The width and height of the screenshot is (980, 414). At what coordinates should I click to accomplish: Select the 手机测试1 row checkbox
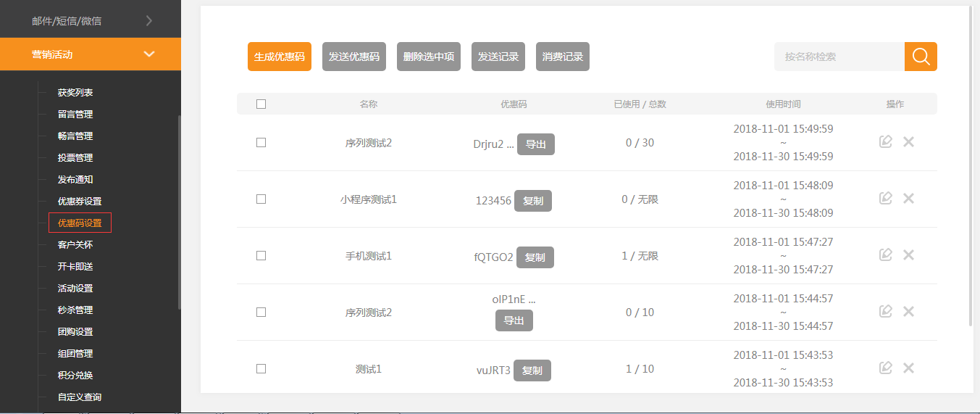[261, 256]
